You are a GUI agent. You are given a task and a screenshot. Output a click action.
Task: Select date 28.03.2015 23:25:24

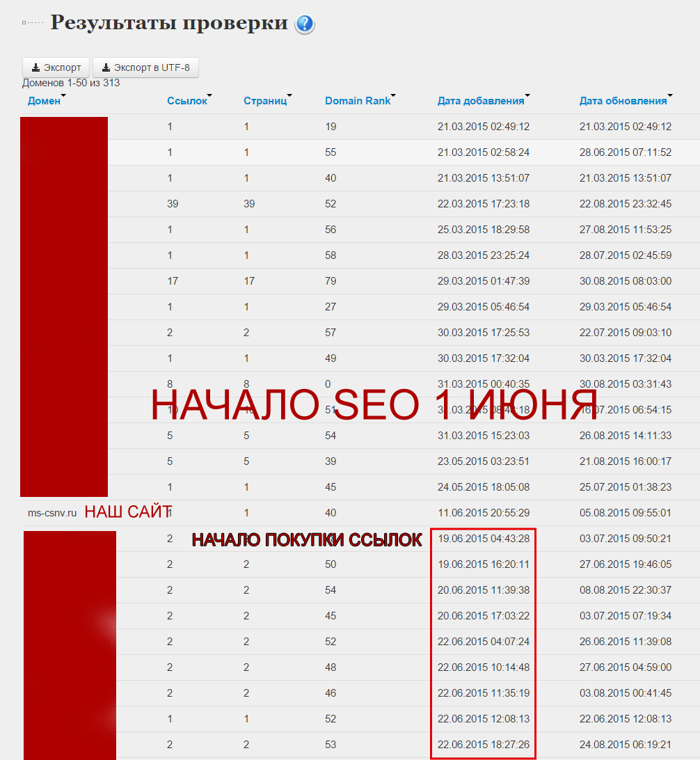click(484, 255)
